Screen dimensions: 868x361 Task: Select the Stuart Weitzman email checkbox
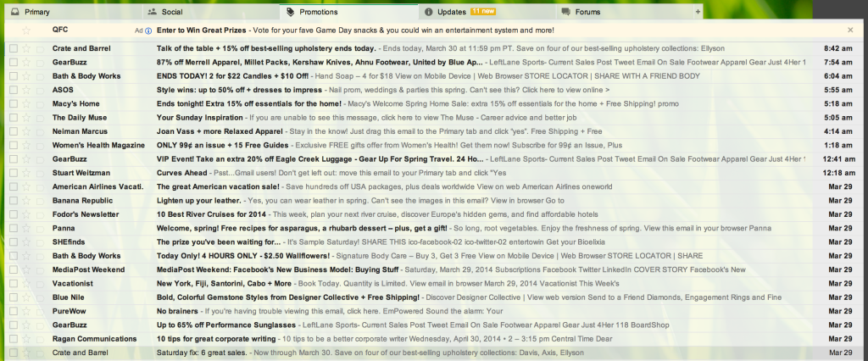tap(14, 173)
